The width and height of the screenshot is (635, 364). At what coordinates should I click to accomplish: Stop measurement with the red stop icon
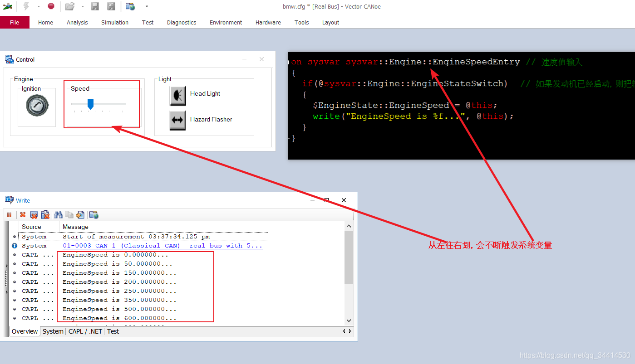pyautogui.click(x=51, y=6)
